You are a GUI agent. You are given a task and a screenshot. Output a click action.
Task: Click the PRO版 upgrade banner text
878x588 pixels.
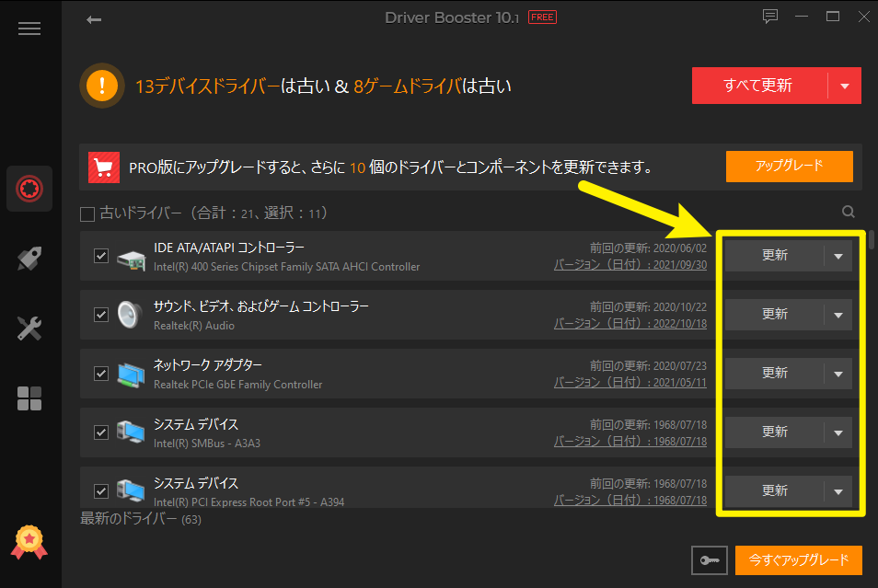[390, 167]
